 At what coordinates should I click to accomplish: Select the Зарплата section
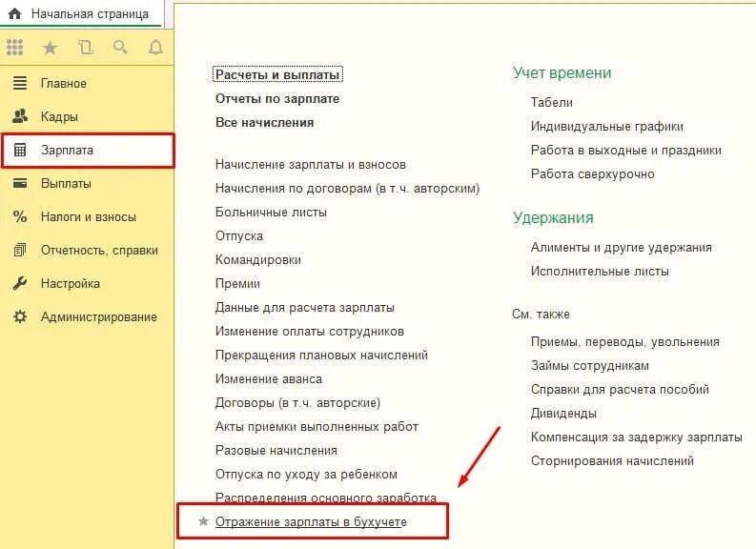[x=88, y=151]
